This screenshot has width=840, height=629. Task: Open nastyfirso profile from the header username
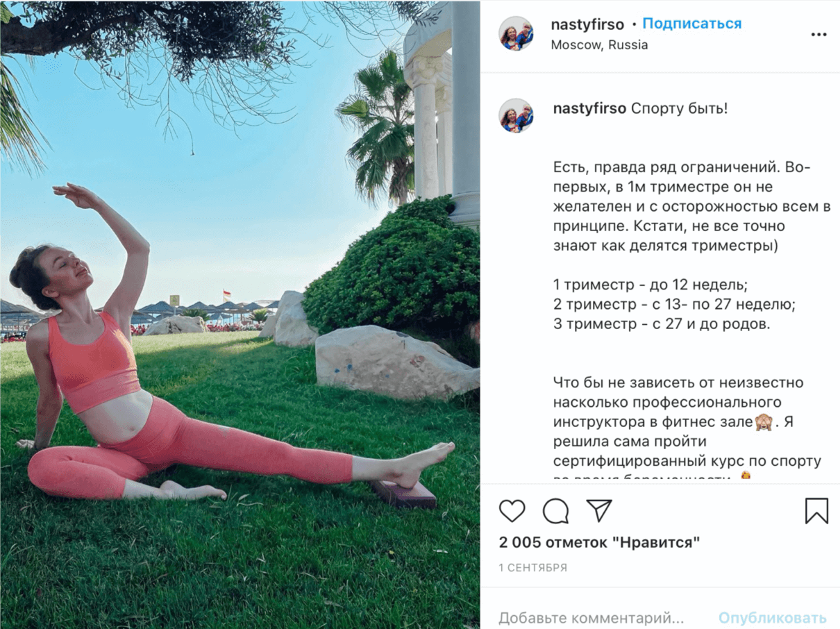point(587,24)
